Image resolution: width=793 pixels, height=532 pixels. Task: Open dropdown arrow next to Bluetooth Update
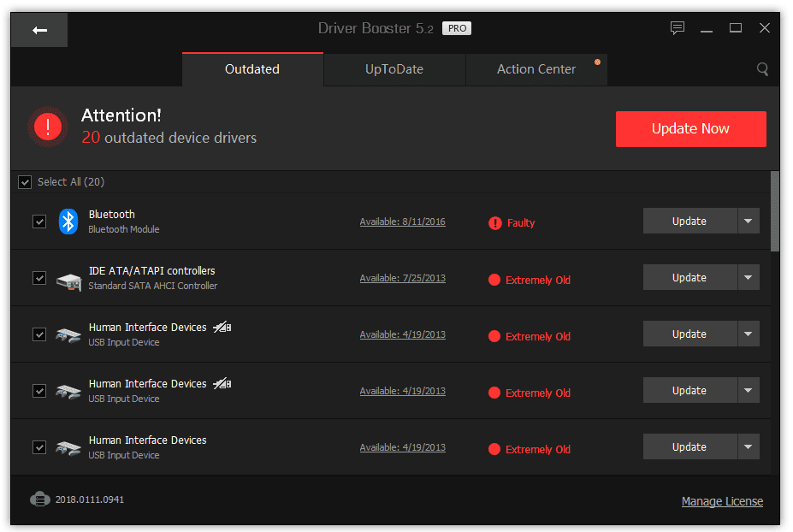(749, 221)
